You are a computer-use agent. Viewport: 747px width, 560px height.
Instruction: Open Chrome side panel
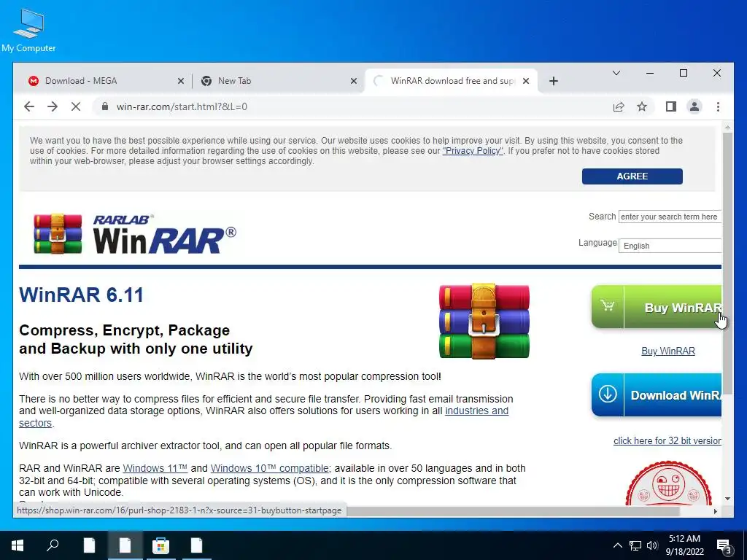671,106
